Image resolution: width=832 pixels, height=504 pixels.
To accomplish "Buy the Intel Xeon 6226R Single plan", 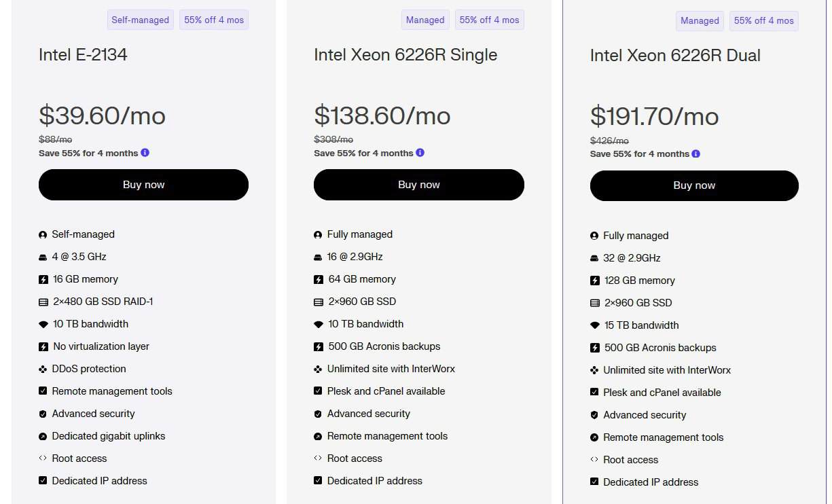I will 419,185.
